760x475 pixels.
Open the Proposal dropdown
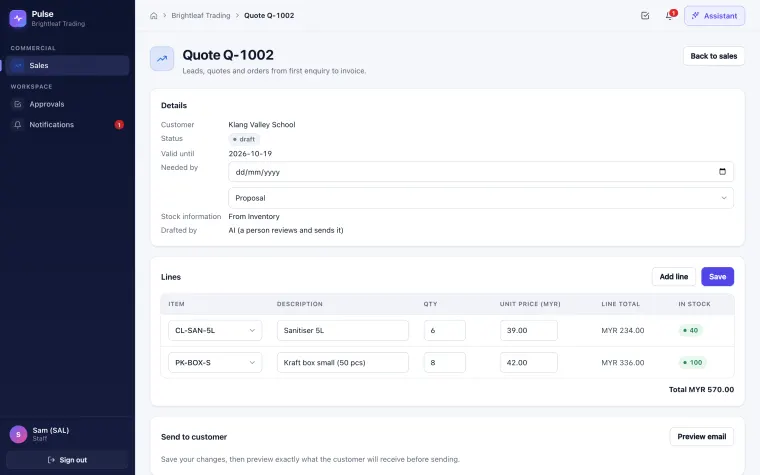481,198
